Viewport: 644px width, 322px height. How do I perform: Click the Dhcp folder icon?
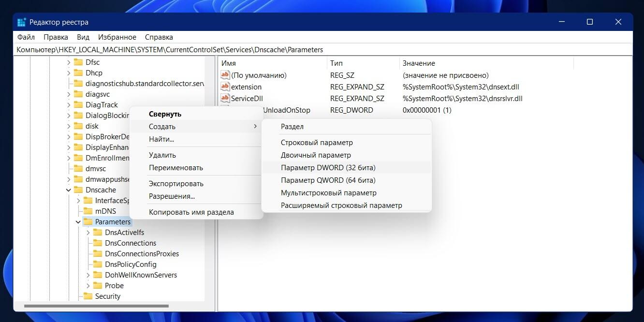pyautogui.click(x=78, y=73)
